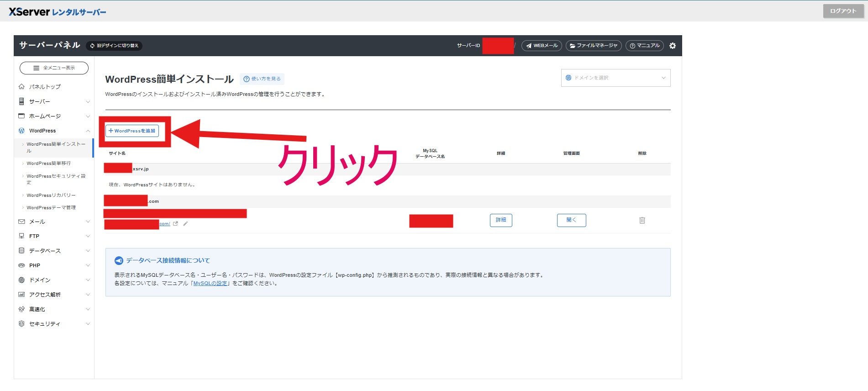Click the ログアウト button

(843, 11)
